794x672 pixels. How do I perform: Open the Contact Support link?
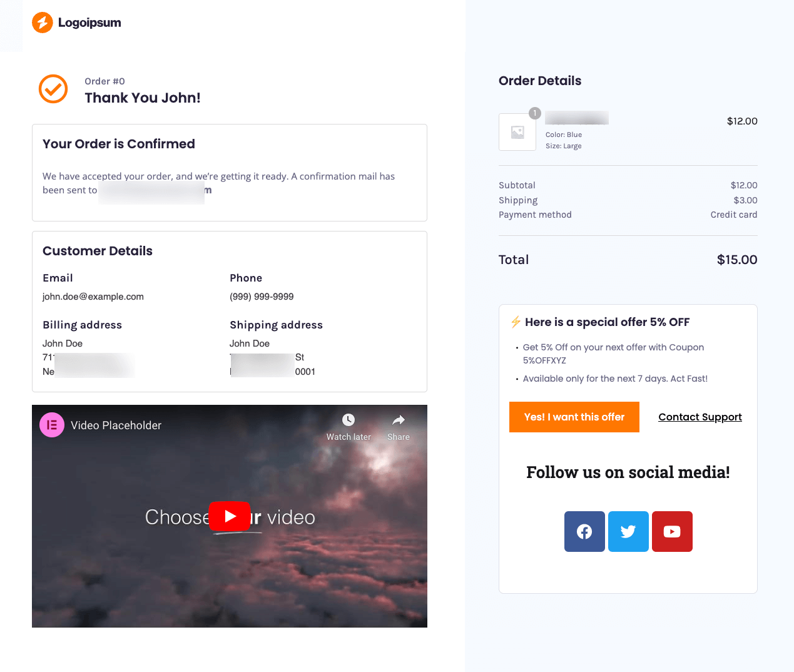pyautogui.click(x=700, y=417)
